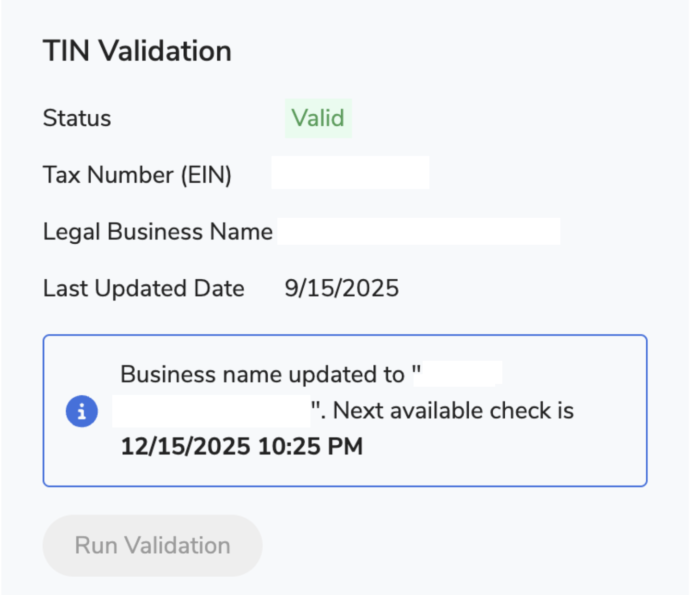Click the opening quote mark after "updated to"
The width and height of the screenshot is (700, 595).
click(416, 371)
